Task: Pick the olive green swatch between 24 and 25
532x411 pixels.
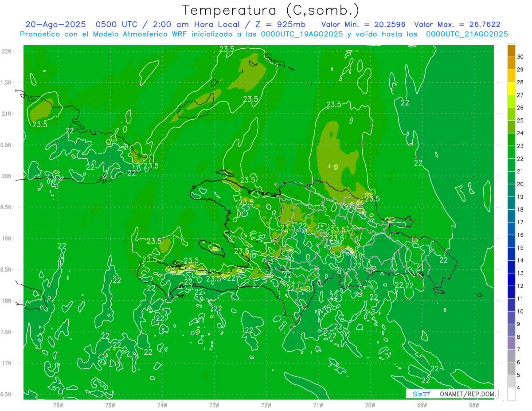Action: (x=511, y=127)
